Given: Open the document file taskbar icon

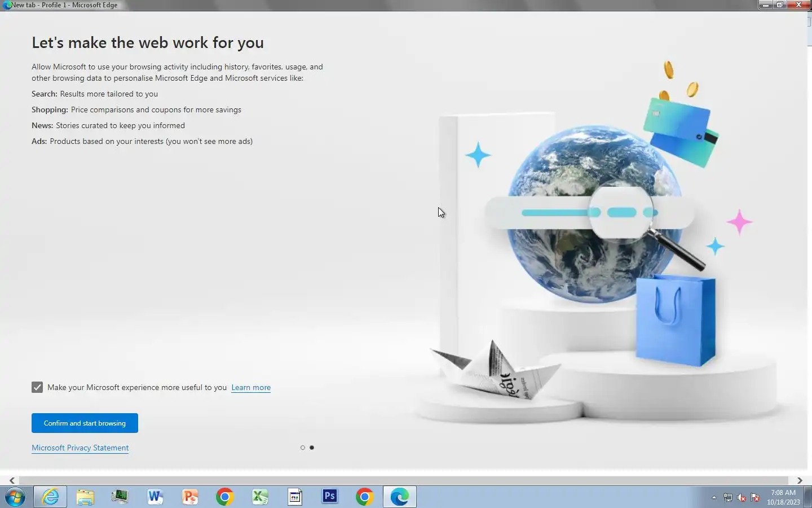Looking at the screenshot, I should (295, 497).
